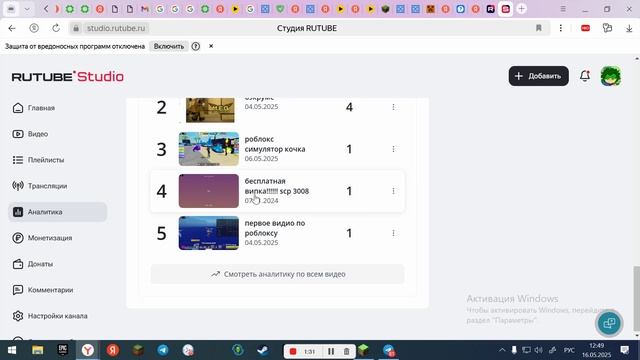Stop the screen recording
This screenshot has height=360, width=640.
pyautogui.click(x=293, y=351)
